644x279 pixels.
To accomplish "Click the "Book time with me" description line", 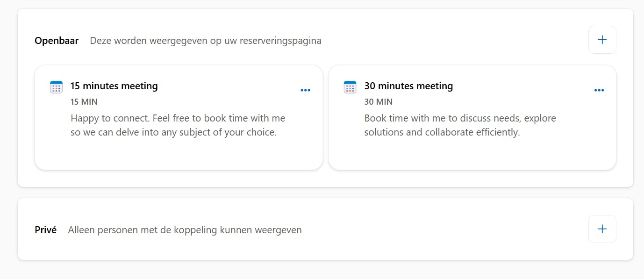I will tap(460, 118).
